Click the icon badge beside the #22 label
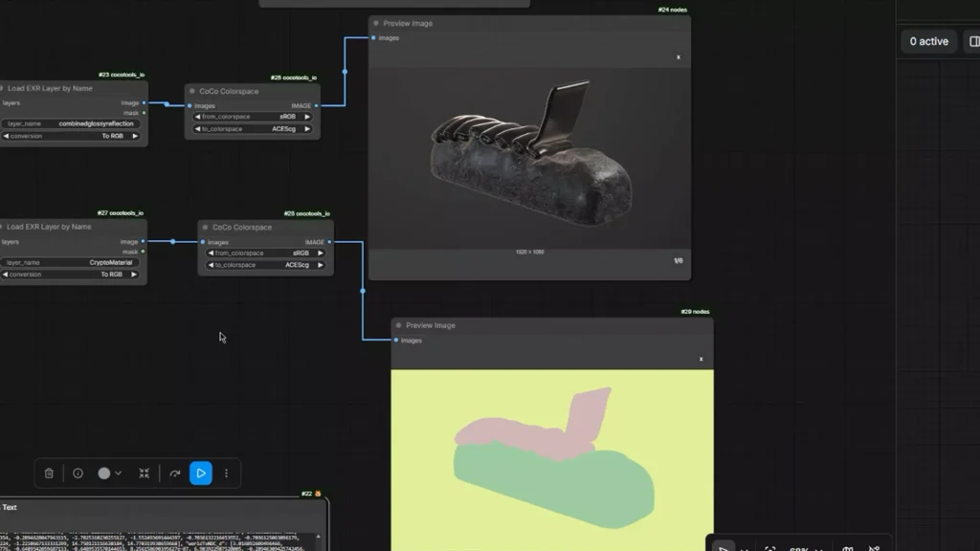This screenshot has height=551, width=980. click(318, 494)
